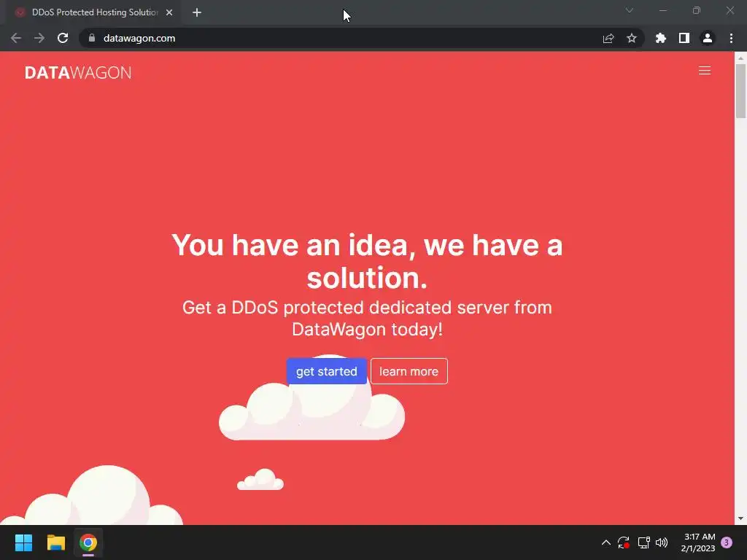Go forward to next page
The width and height of the screenshot is (747, 560).
(x=39, y=38)
